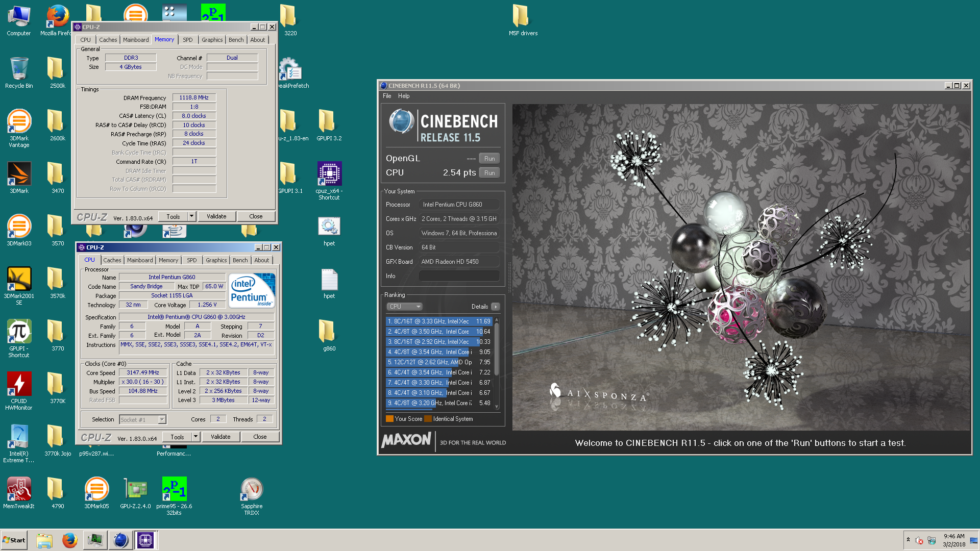The image size is (980, 551).
Task: Open the CPU ranking type dropdown
Action: point(404,307)
